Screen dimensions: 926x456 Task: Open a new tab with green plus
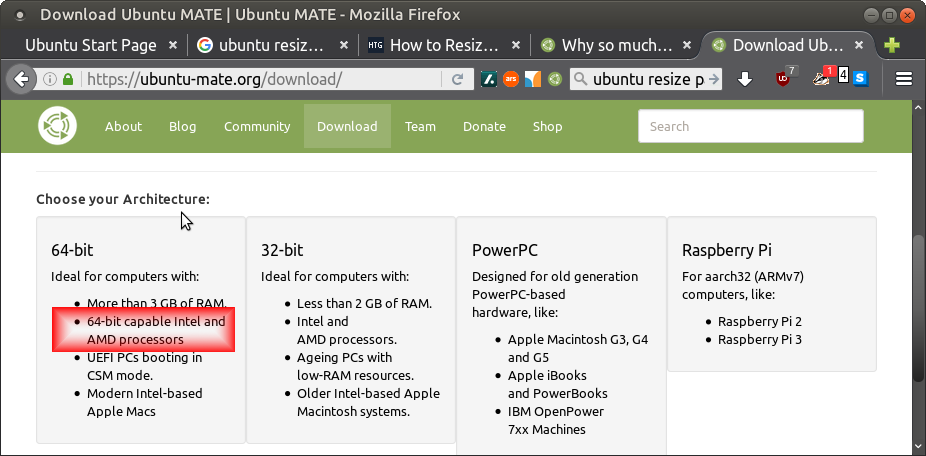pyautogui.click(x=892, y=45)
